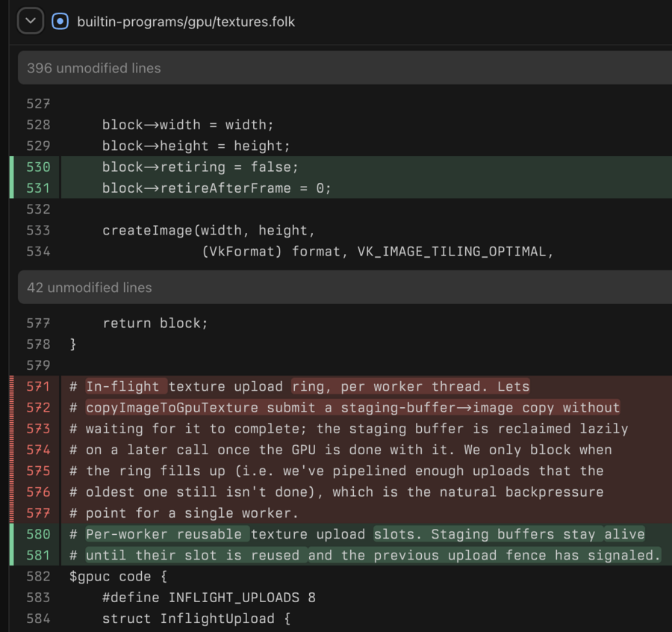Click removed line number 572

38,407
